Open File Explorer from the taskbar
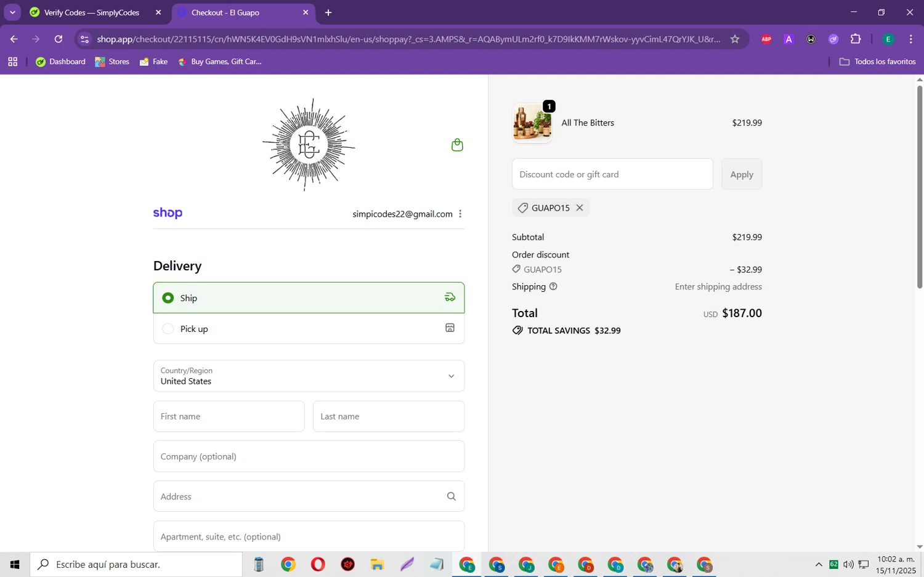 tap(377, 564)
